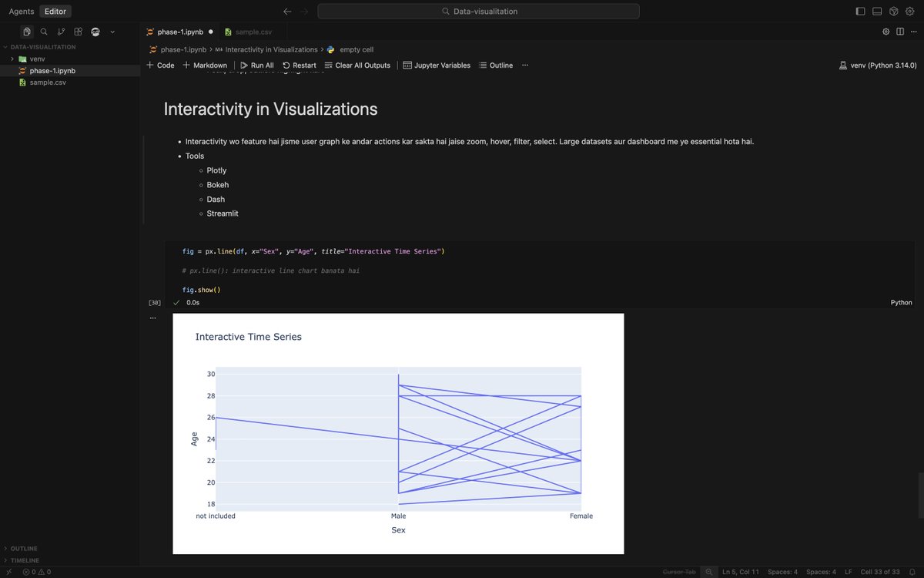Viewport: 924px width, 578px height.
Task: Open cell output more actions ellipsis
Action: click(152, 318)
